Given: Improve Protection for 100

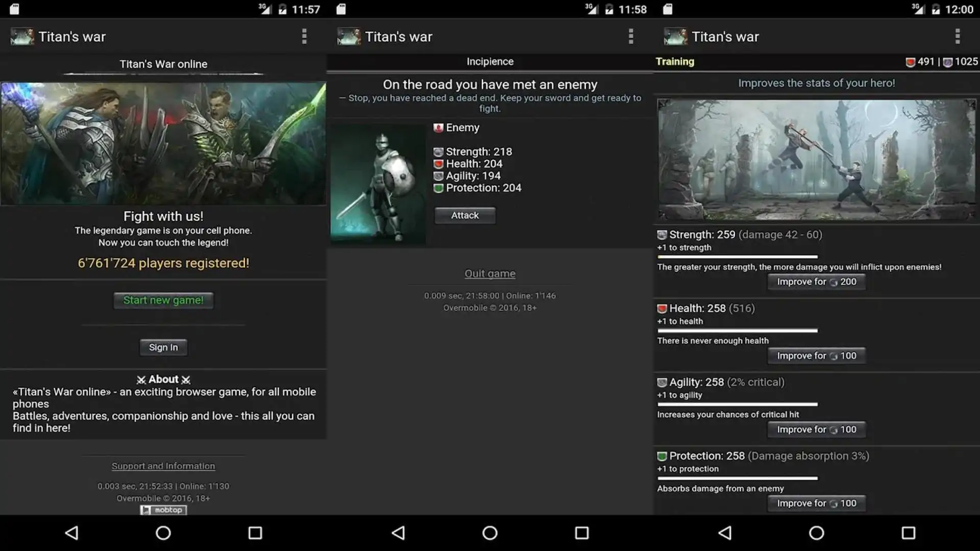Looking at the screenshot, I should [817, 503].
